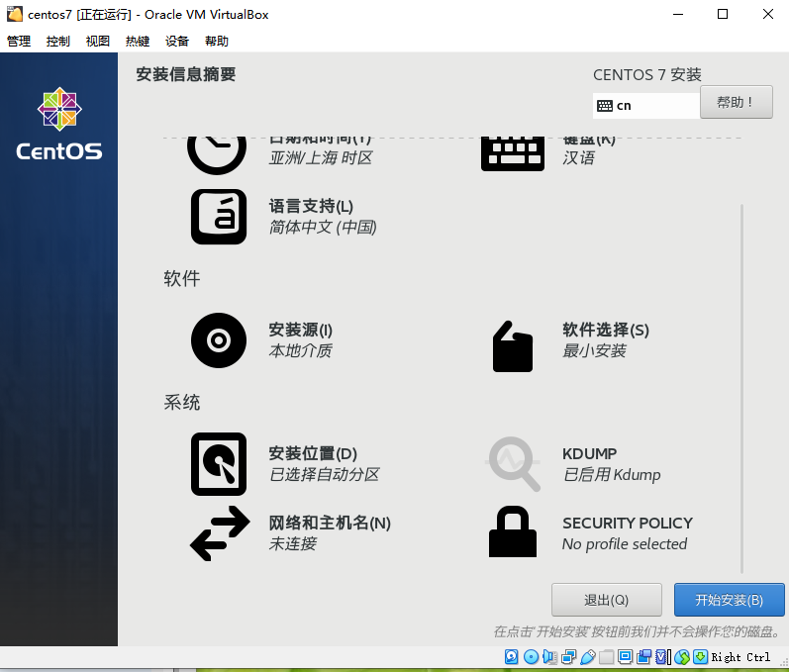Click the 简体中文 (中国) text
Image resolution: width=789 pixels, height=672 pixels.
point(323,228)
